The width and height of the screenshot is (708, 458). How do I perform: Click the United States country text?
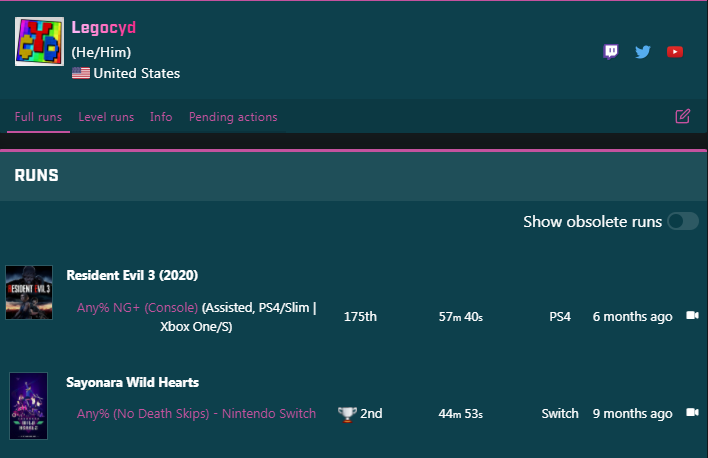click(137, 73)
